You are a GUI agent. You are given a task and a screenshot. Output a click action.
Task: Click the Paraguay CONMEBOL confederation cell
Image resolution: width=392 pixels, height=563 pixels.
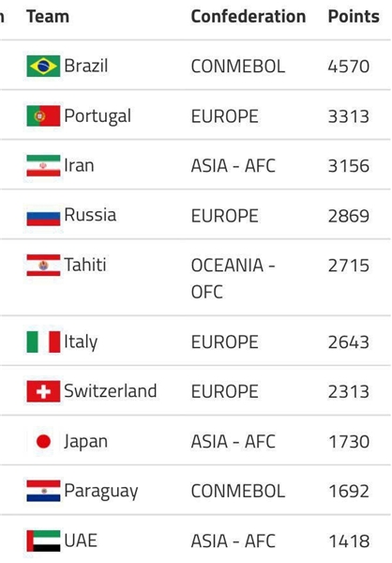tap(238, 491)
